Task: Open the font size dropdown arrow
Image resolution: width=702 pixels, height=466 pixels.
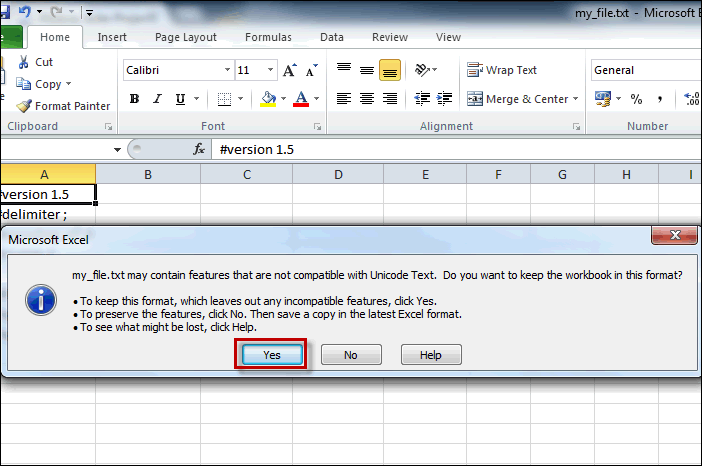Action: click(x=270, y=70)
